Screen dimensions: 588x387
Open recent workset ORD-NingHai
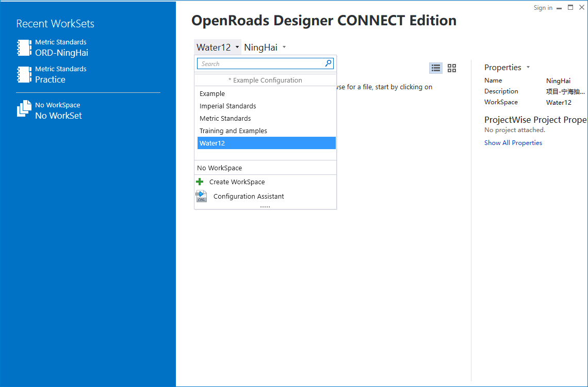(x=53, y=48)
